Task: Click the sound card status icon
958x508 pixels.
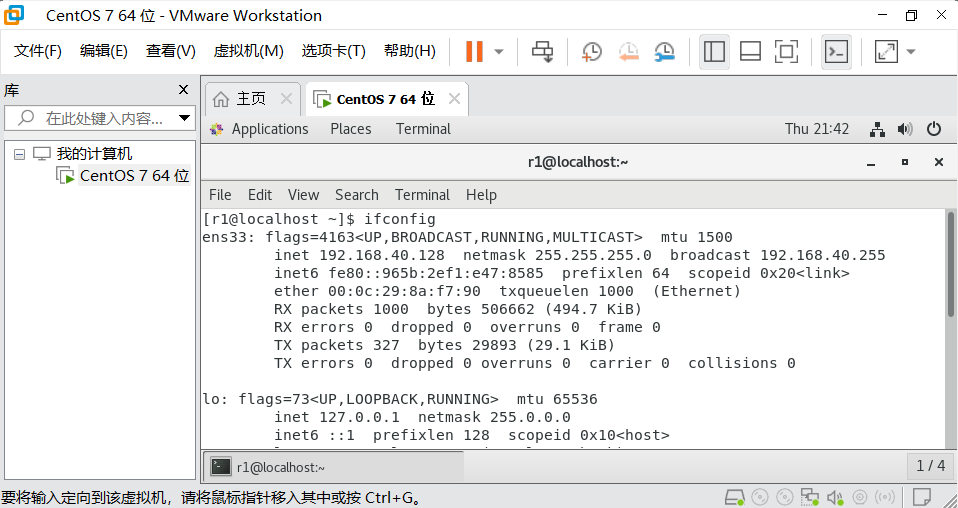Action: point(835,497)
